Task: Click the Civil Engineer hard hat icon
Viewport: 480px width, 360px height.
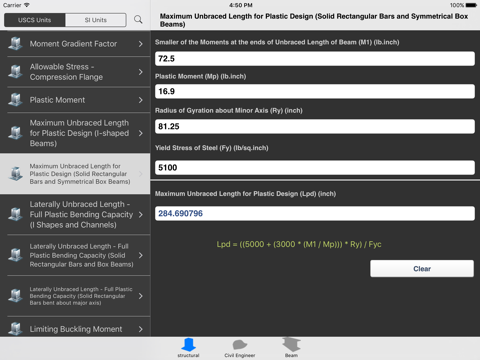Action: [240, 344]
